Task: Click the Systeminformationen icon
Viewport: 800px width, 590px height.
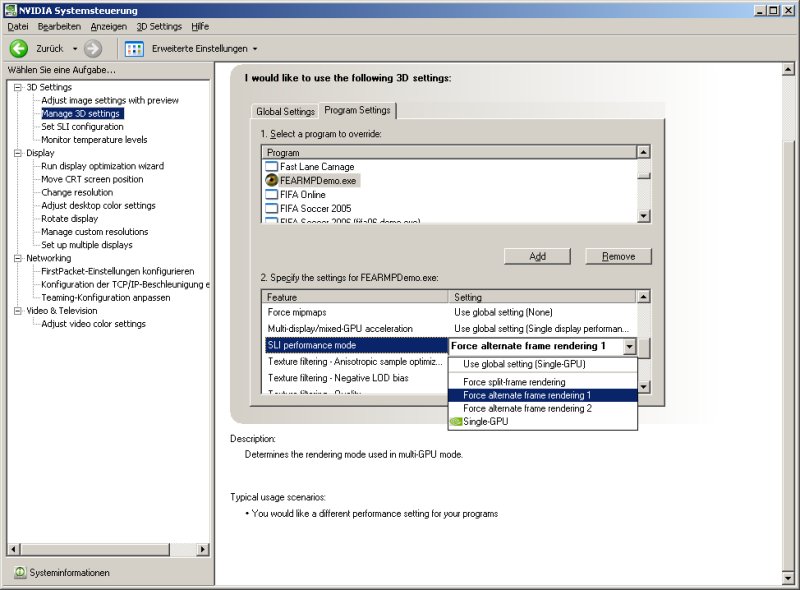Action: (20, 572)
